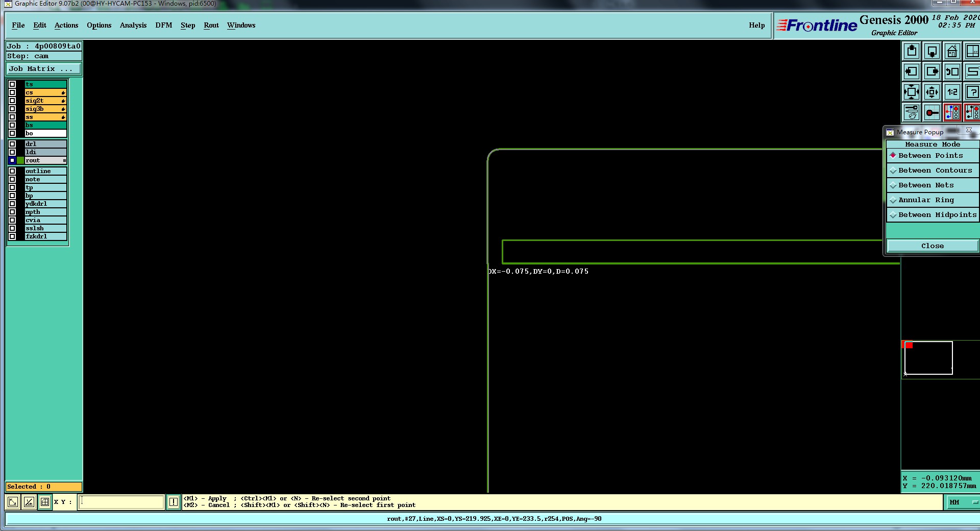
Task: Click the X Y coordinate input field
Action: 121,502
